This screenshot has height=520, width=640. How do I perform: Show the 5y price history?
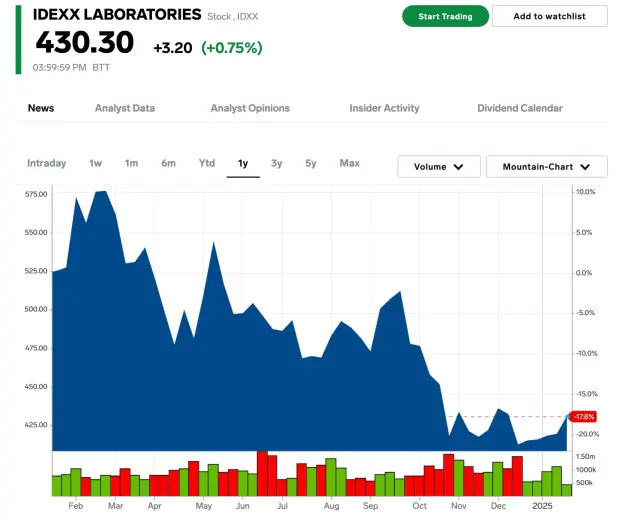click(x=311, y=163)
